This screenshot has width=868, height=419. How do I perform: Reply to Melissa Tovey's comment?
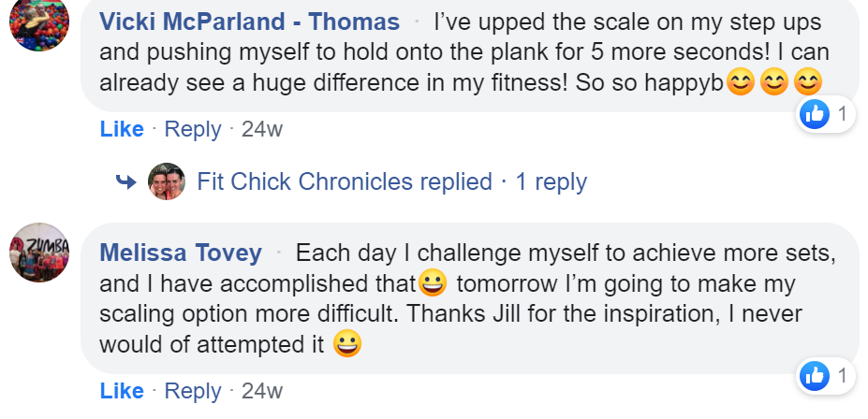pyautogui.click(x=193, y=391)
